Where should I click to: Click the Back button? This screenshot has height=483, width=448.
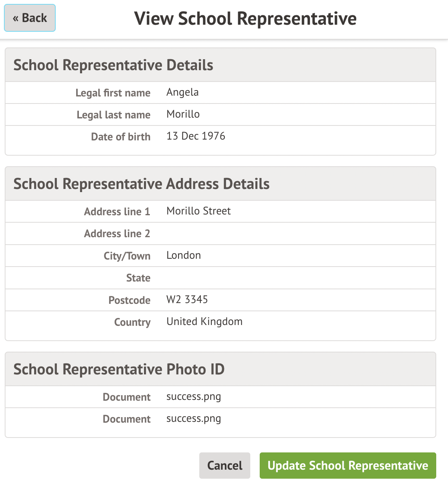(x=30, y=18)
